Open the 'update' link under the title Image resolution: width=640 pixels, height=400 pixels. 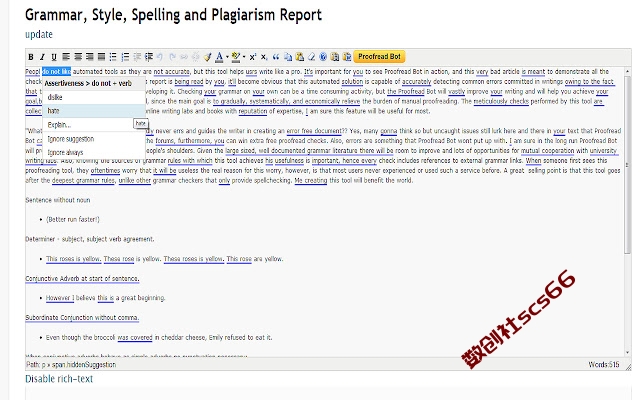click(x=39, y=34)
